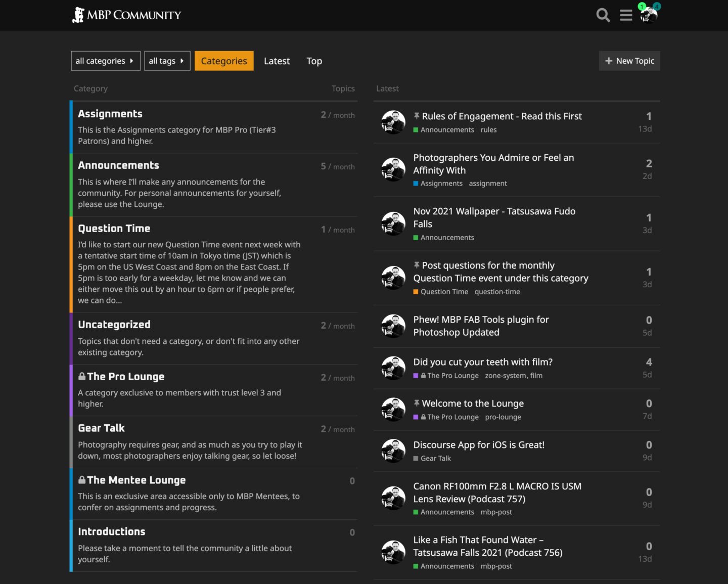
Task: Open the Gear Talk category
Action: coord(101,428)
